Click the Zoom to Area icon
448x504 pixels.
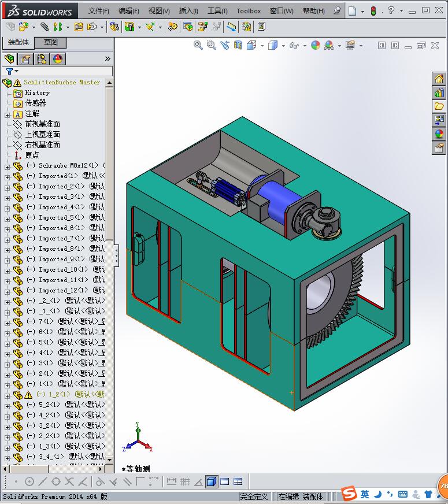point(211,45)
